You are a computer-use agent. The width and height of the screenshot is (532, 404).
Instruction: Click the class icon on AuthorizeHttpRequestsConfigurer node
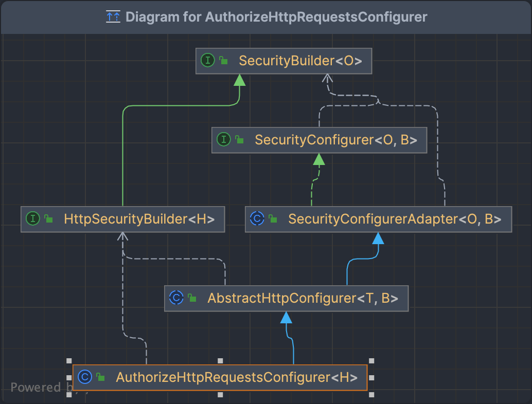pyautogui.click(x=84, y=377)
